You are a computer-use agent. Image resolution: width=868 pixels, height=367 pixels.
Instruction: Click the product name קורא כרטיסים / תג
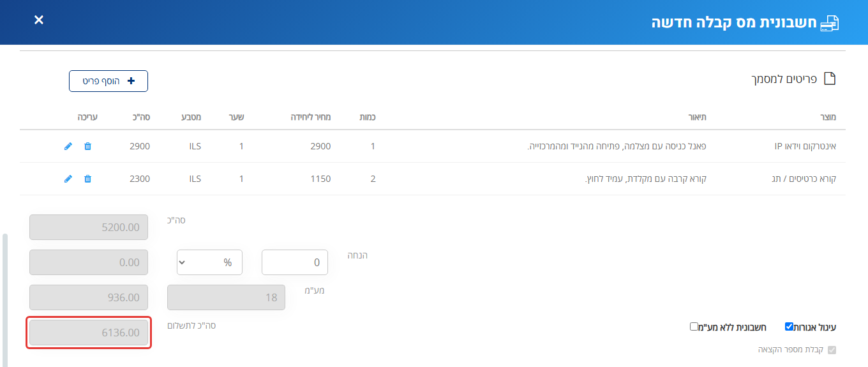804,179
